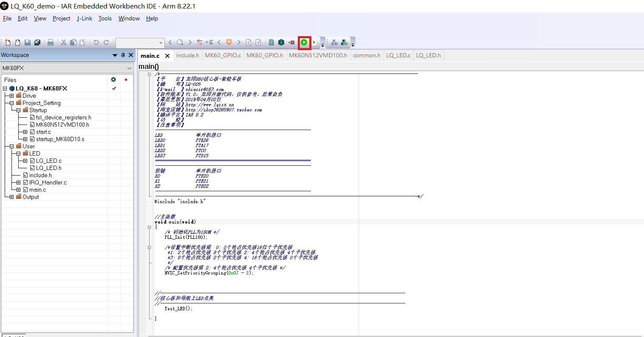Image resolution: width=644 pixels, height=337 pixels.
Task: Switch to the common.h tab
Action: (x=367, y=55)
